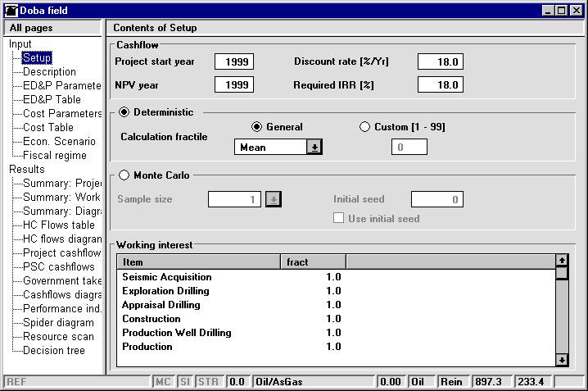Image resolution: width=588 pixels, height=391 pixels.
Task: Minimize the Doba field window
Action: click(548, 11)
